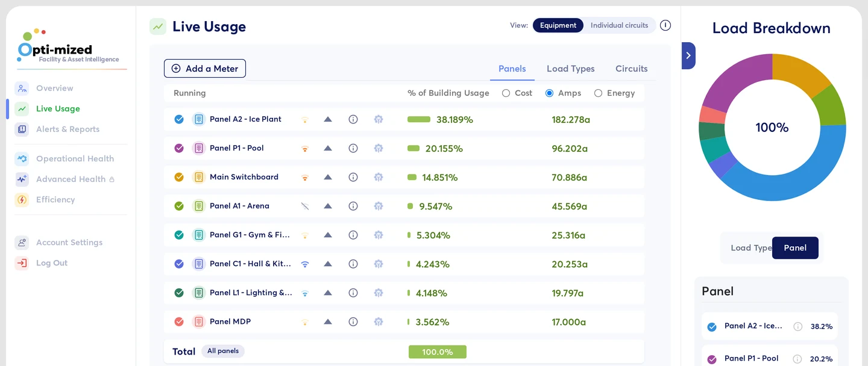Select the Panels tab
The image size is (868, 366).
click(x=512, y=69)
